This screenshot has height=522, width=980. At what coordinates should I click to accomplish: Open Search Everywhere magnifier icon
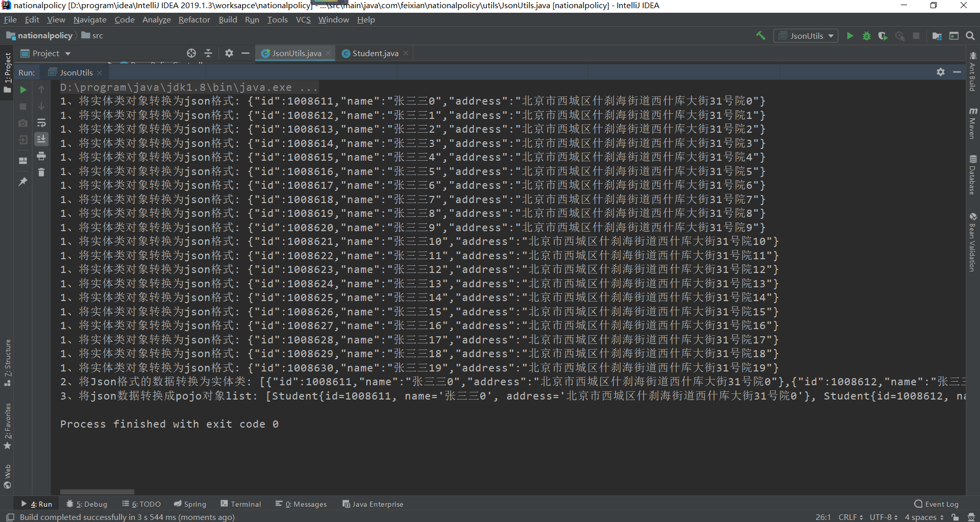pos(970,36)
